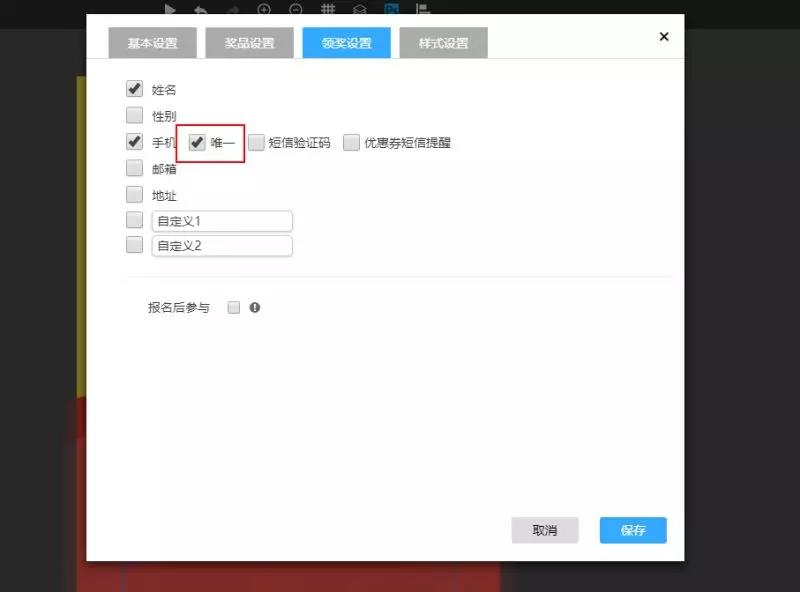Enable 短信验证码 checkbox
Viewport: 800px width, 592px height.
coord(256,142)
